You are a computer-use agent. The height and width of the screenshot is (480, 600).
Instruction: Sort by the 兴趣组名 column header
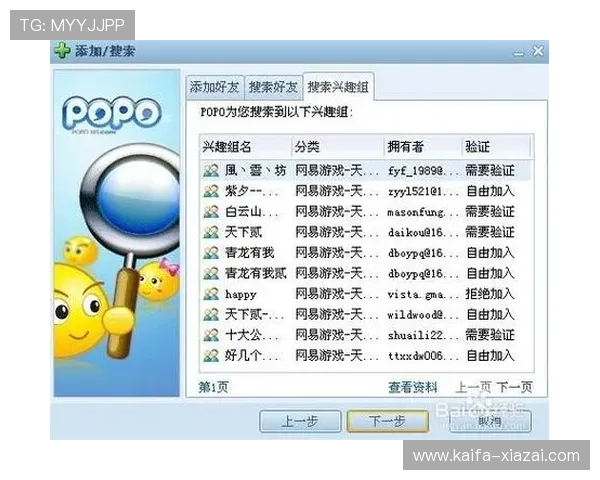click(x=245, y=147)
